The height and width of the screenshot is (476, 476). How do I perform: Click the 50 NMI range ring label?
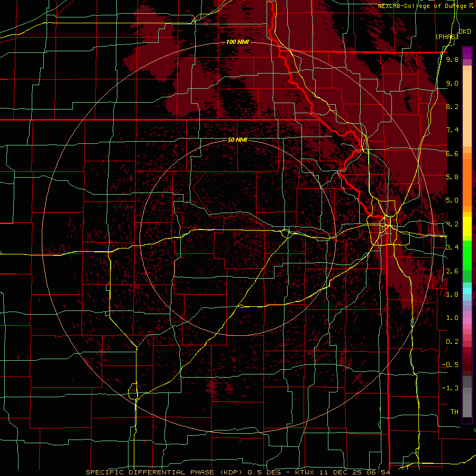coord(237,140)
